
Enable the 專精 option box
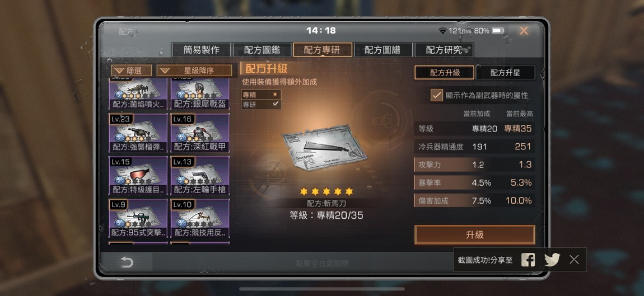(x=275, y=95)
